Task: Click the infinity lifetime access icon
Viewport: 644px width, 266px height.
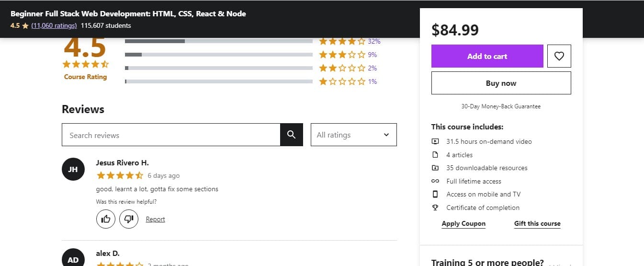Action: point(435,181)
